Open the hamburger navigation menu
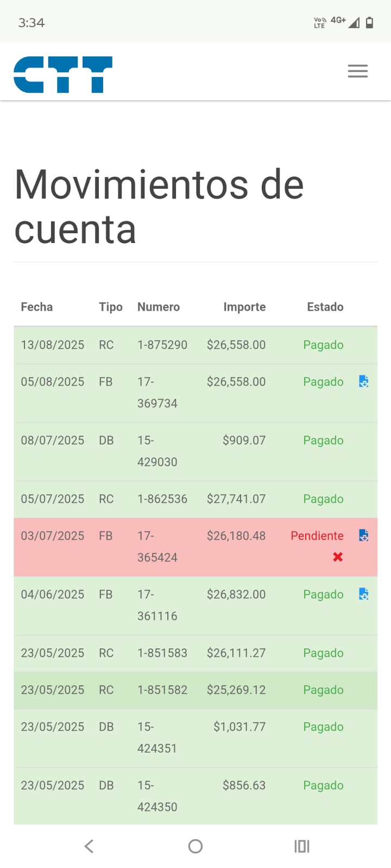The height and width of the screenshot is (868, 391). point(357,71)
